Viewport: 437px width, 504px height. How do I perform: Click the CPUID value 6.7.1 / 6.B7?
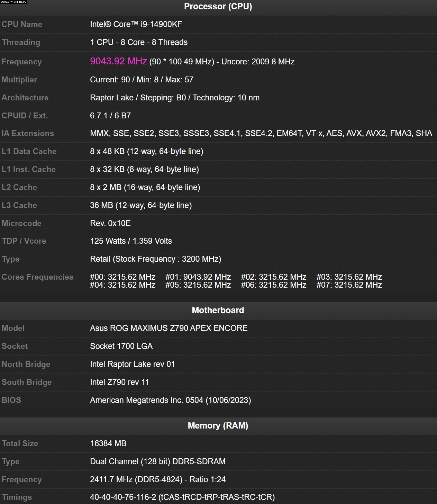(x=110, y=116)
